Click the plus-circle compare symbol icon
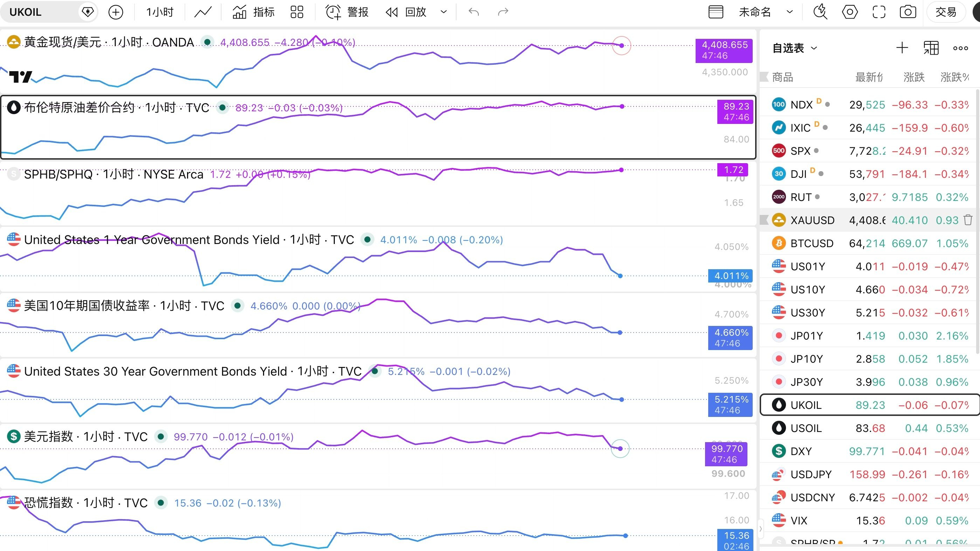 [x=116, y=12]
